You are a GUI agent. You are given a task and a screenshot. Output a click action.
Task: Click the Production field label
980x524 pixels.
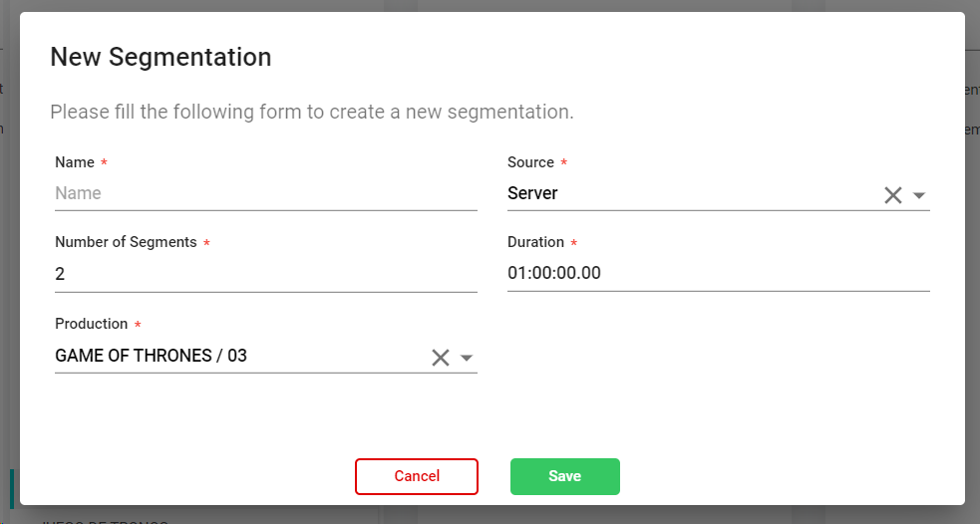[91, 324]
